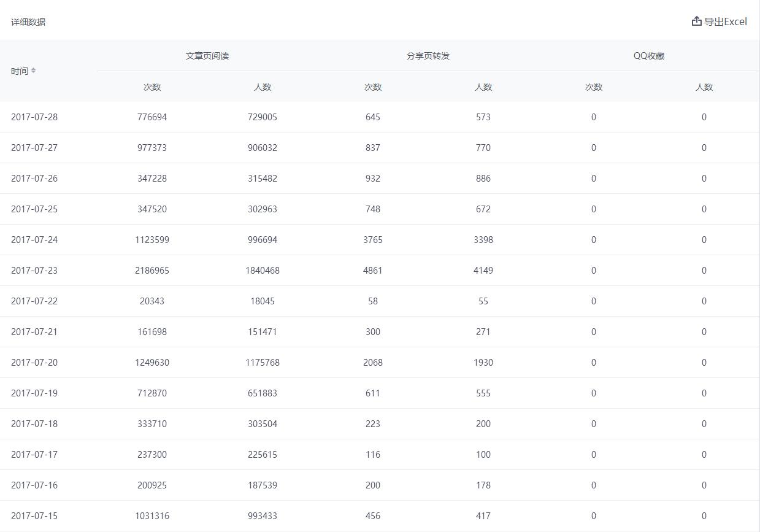
Task: Click the 导出Excel text link
Action: coord(726,21)
